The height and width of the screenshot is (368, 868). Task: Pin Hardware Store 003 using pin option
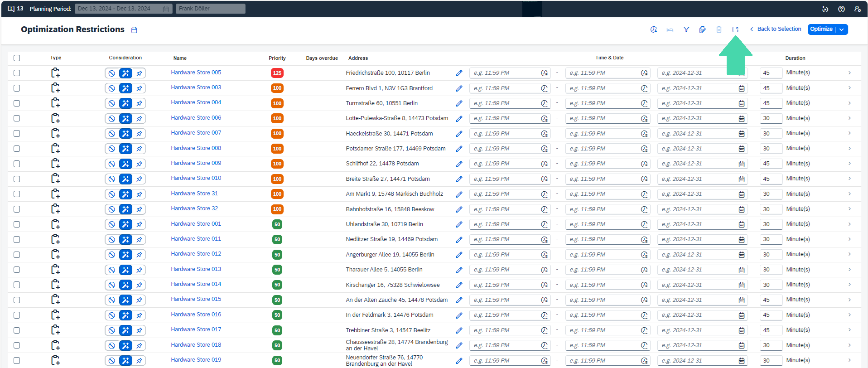[x=140, y=88]
